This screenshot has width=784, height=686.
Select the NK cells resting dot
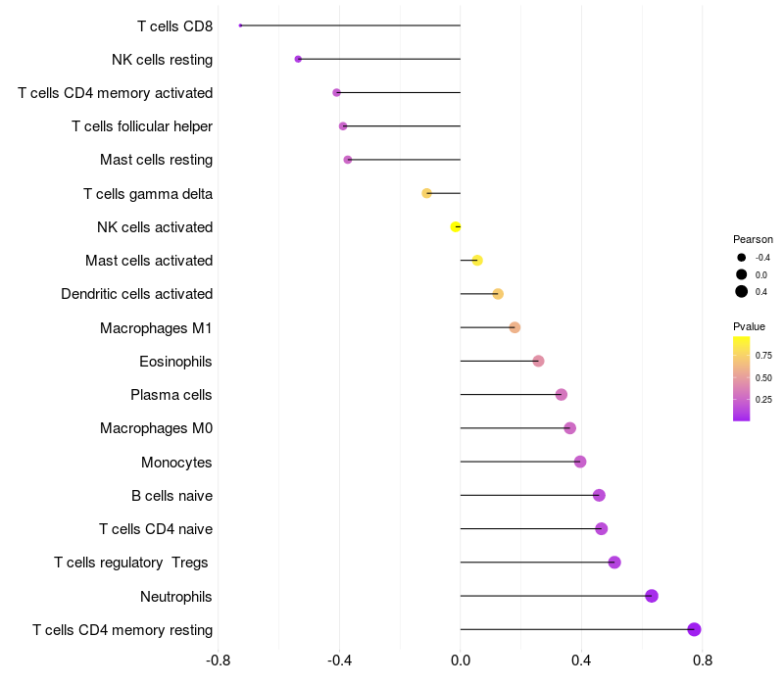coord(298,59)
